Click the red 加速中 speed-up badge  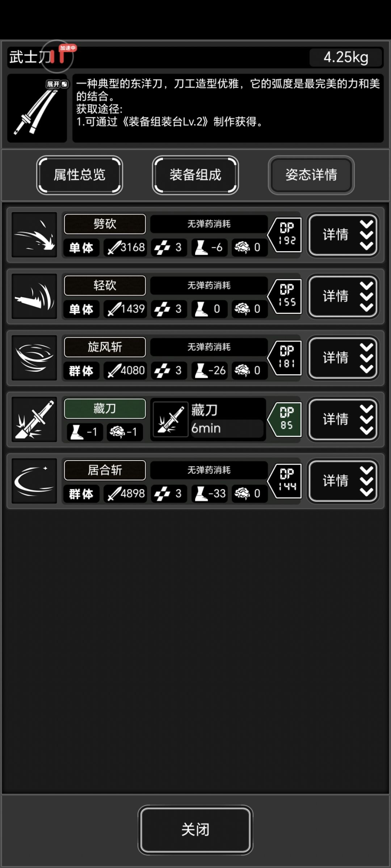[68, 48]
